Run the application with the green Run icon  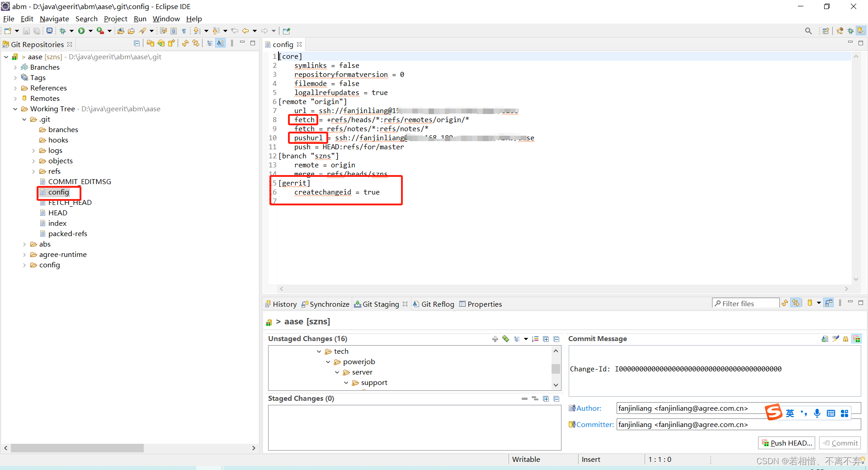(81, 31)
